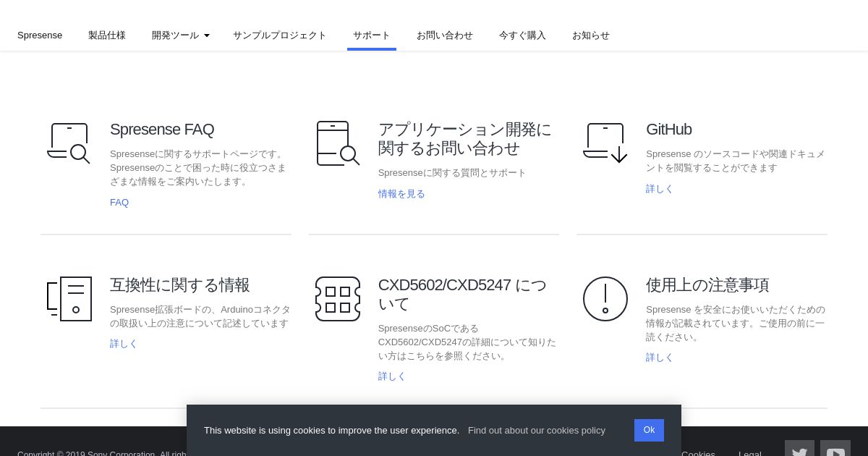Follow the 情報を見る link
This screenshot has height=456, width=868.
click(401, 194)
